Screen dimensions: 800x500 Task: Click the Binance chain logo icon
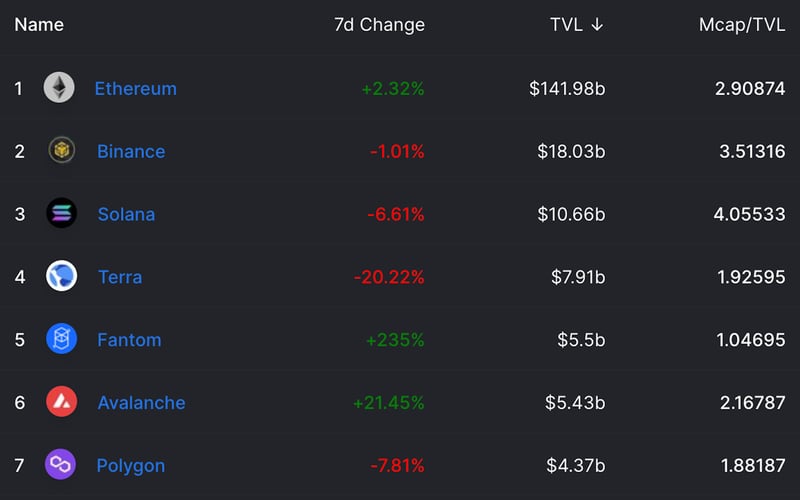tap(61, 151)
